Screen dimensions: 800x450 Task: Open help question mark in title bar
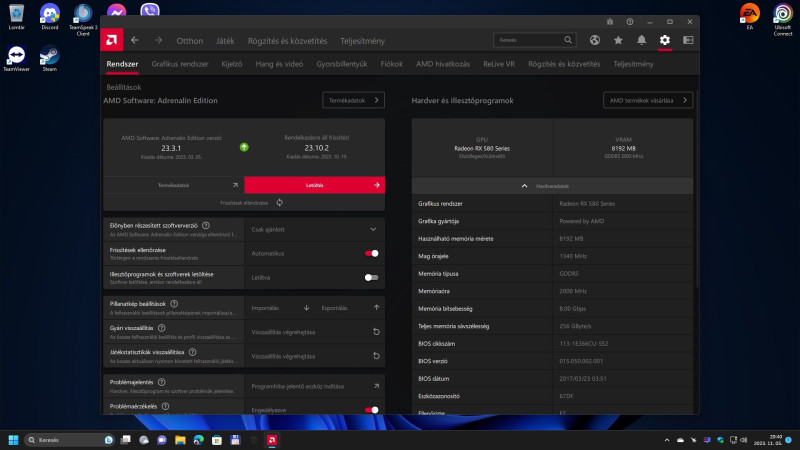coord(630,22)
